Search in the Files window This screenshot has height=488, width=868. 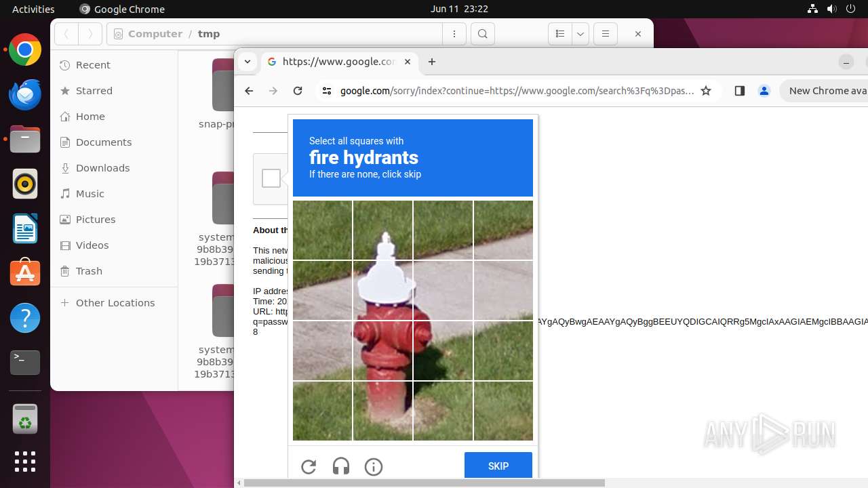click(482, 34)
